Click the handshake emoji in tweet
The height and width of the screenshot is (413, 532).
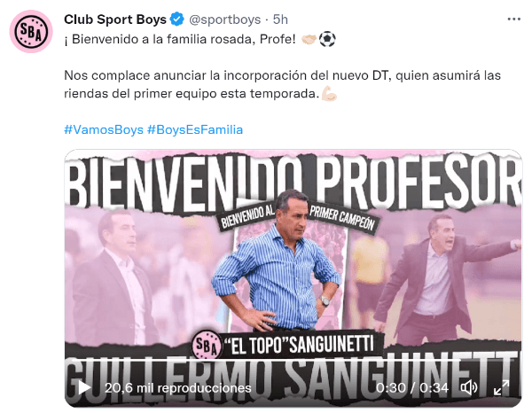[x=309, y=39]
